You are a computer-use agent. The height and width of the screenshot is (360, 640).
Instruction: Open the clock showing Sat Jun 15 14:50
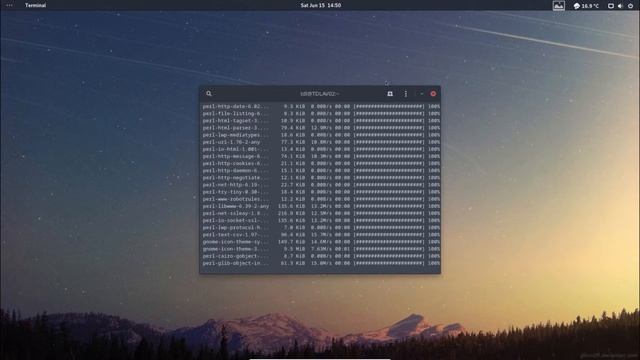pos(321,5)
